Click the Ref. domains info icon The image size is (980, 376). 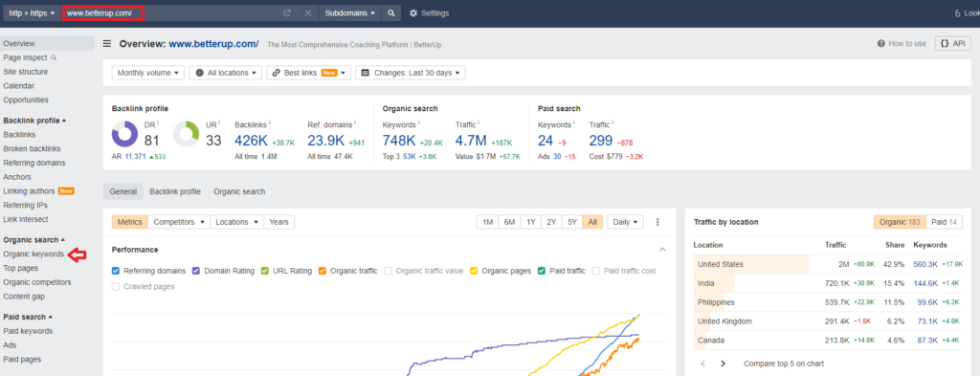coord(355,123)
